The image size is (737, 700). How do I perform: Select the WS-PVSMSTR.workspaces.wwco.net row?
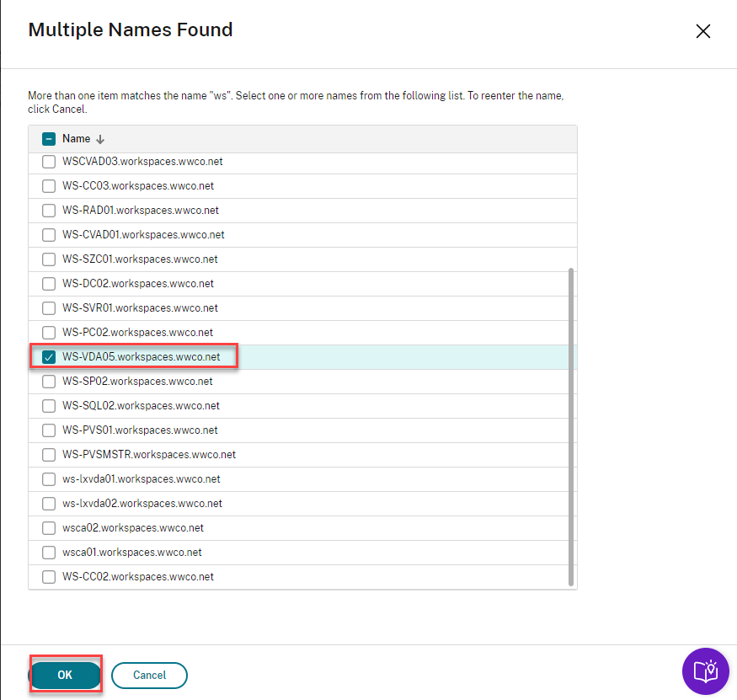149,455
